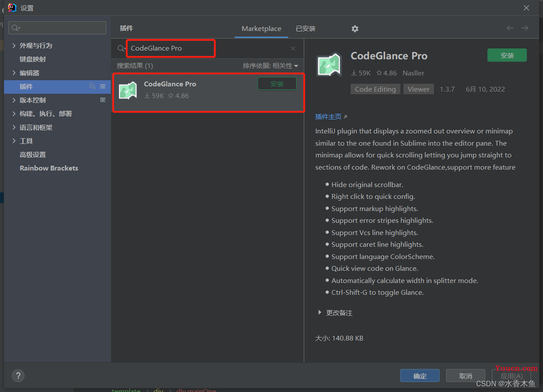Viewport: 543px width, 392px height.
Task: Click the Viewer tag
Action: [419, 89]
